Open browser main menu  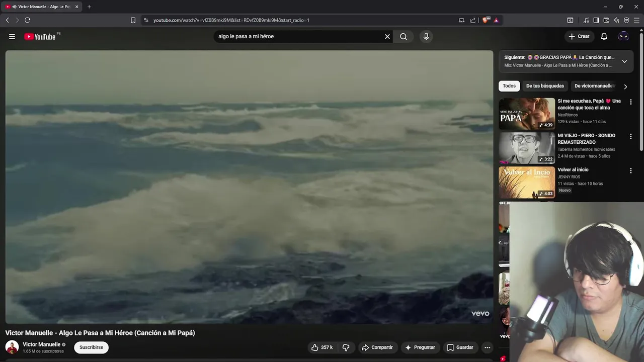click(636, 20)
